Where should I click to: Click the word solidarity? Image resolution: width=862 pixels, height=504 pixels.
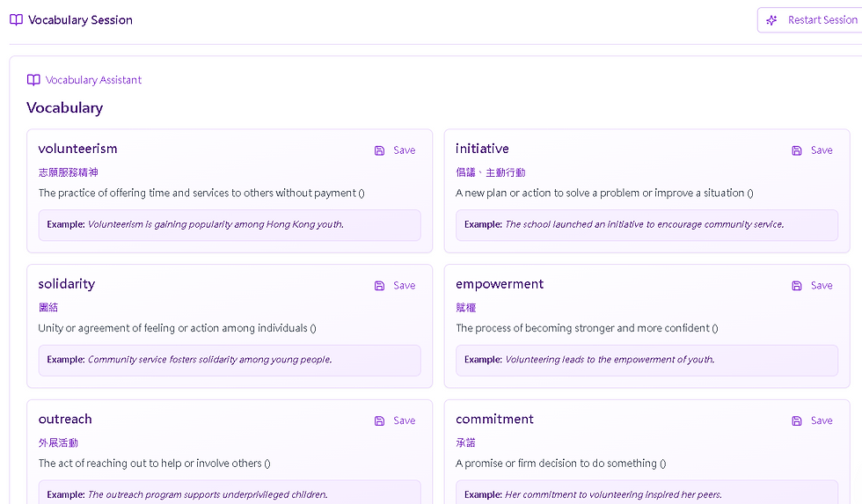click(x=67, y=284)
